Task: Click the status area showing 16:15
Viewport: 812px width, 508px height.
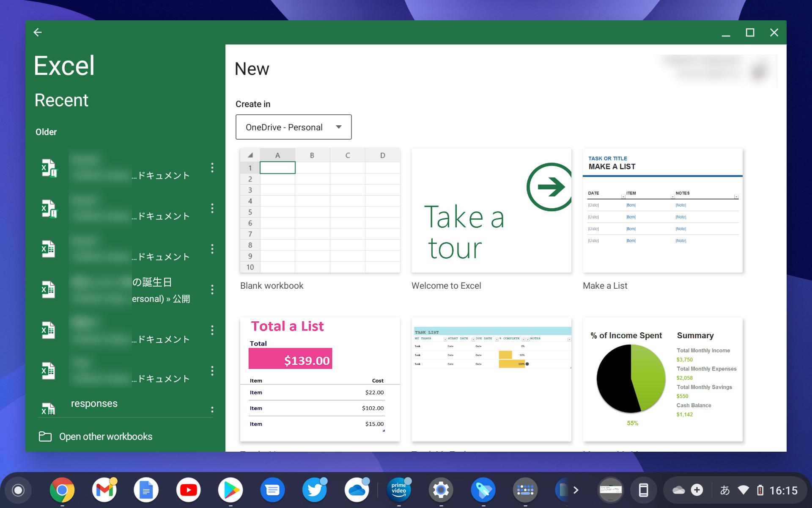Action: point(785,490)
